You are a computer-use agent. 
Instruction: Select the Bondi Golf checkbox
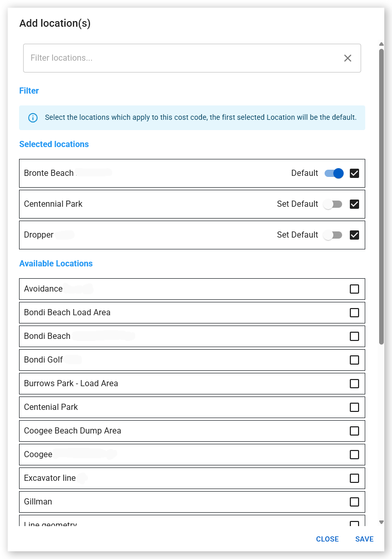point(354,360)
